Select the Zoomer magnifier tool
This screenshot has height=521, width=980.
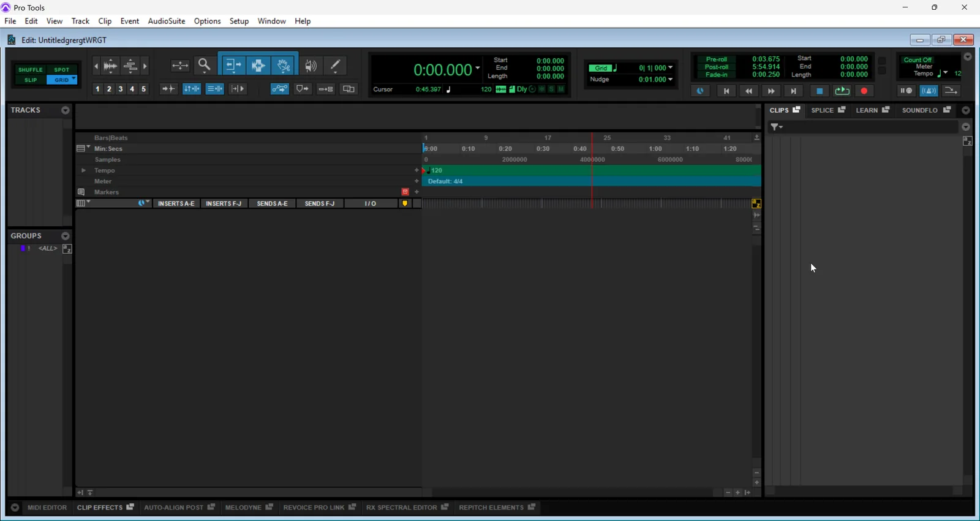point(205,65)
